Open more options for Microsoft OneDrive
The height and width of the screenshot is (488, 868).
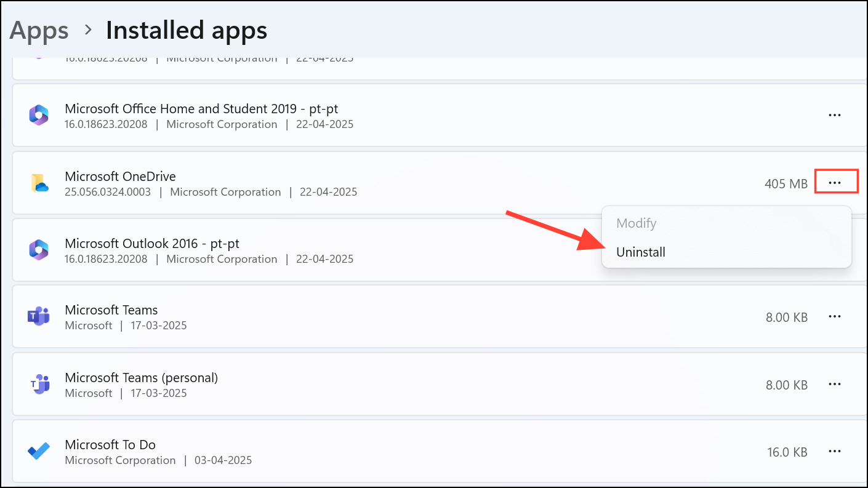(835, 183)
